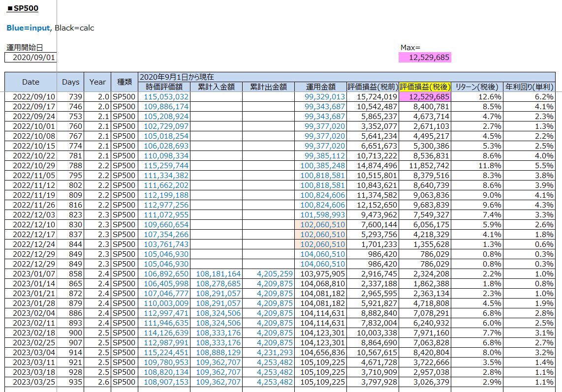The image size is (562, 392).
Task: Select the 種類 column header
Action: 124,82
